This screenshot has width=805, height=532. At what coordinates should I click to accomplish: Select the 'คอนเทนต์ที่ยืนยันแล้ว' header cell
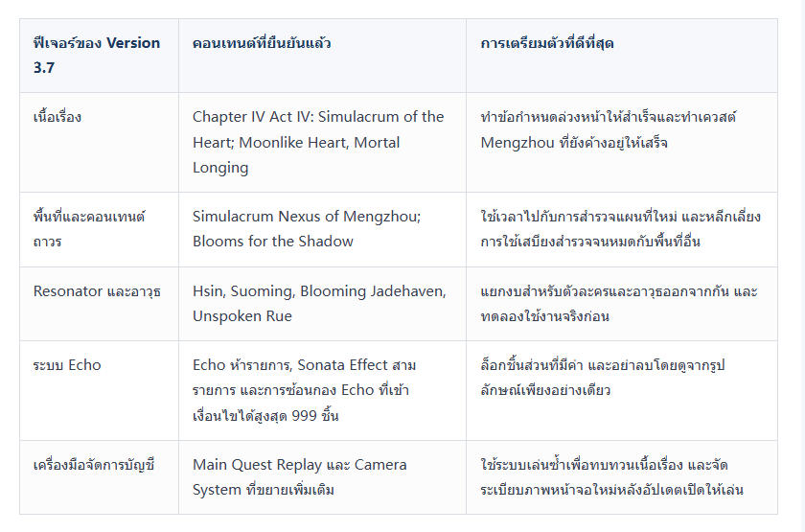[322, 56]
